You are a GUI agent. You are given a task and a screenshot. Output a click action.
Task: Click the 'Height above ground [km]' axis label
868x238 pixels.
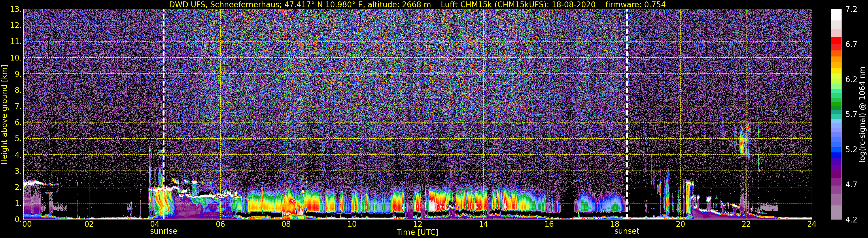pos(4,115)
